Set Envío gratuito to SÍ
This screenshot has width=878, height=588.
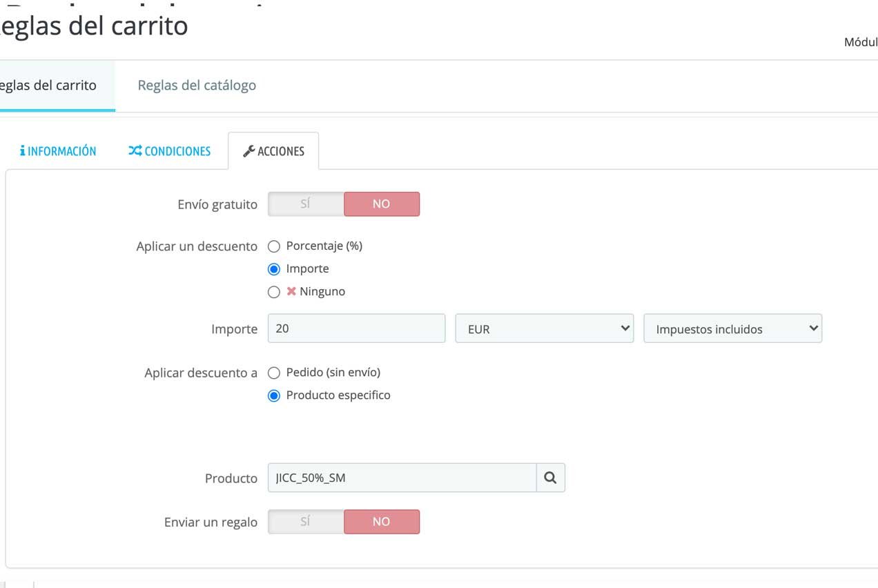pos(306,204)
